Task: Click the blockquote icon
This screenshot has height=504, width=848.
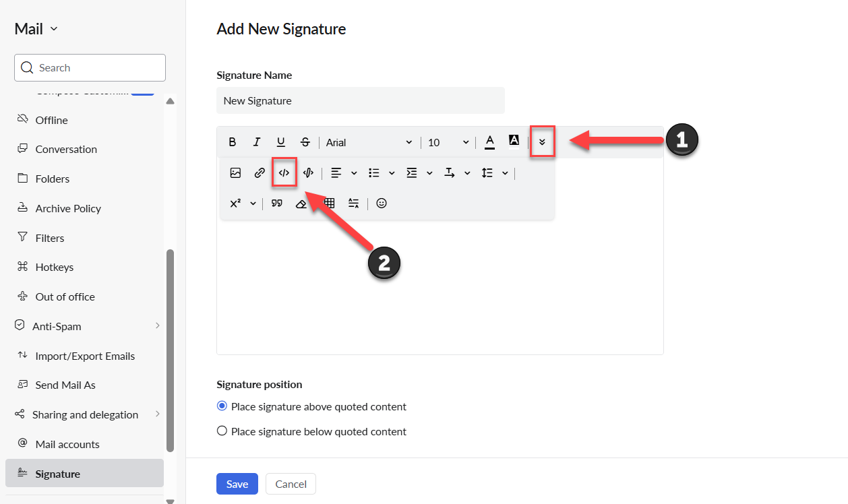Action: (x=276, y=203)
